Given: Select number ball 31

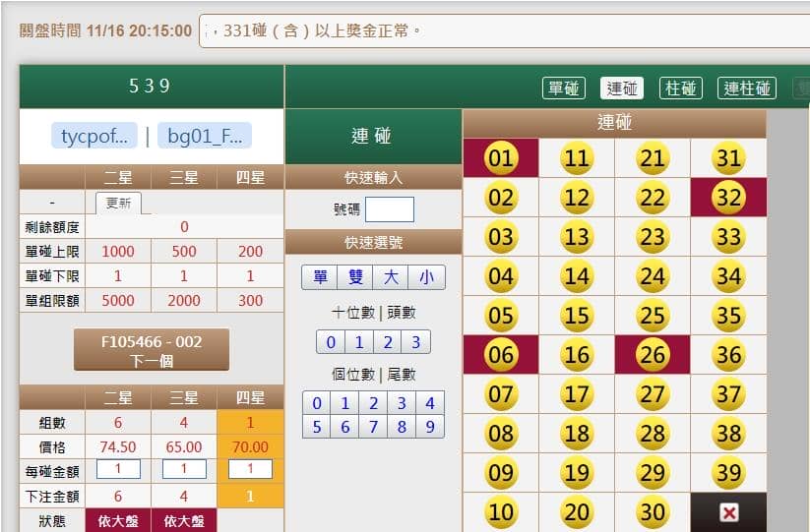Looking at the screenshot, I should click(x=728, y=158).
